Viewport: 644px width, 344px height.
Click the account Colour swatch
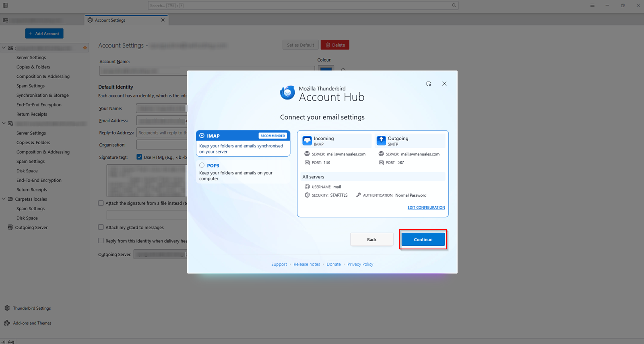pyautogui.click(x=326, y=68)
